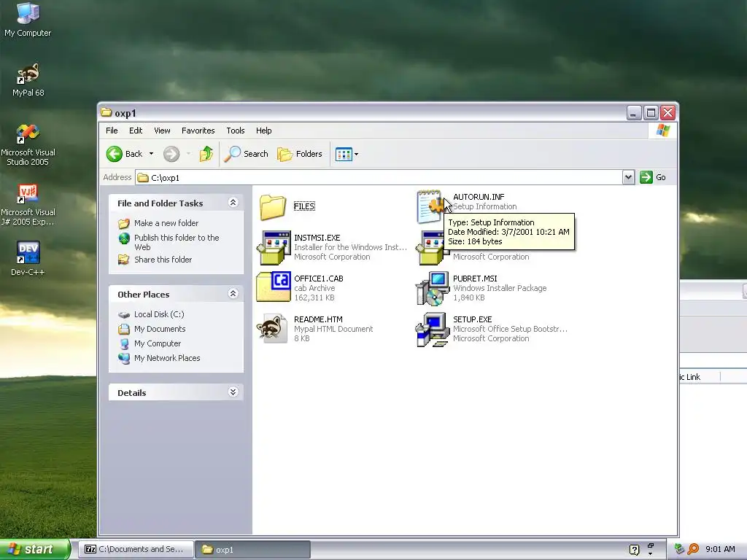Select the OFFICE1.CAB archive icon
The height and width of the screenshot is (560, 747).
(x=274, y=287)
